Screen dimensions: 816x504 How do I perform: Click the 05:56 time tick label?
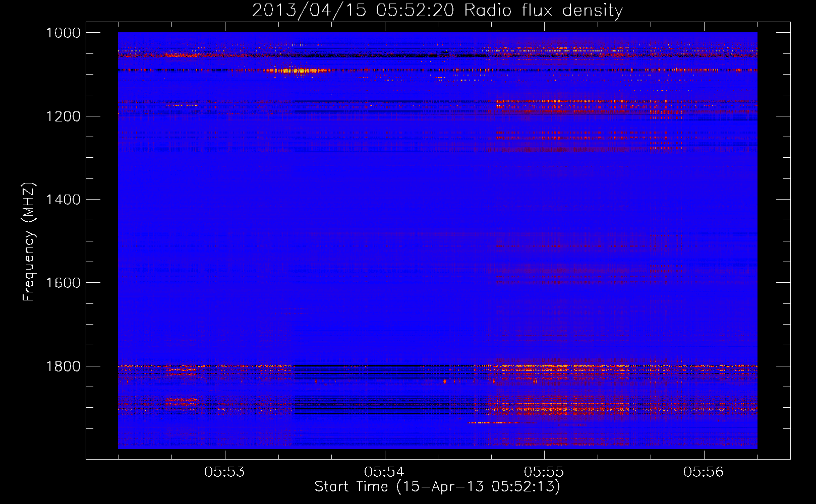(704, 472)
